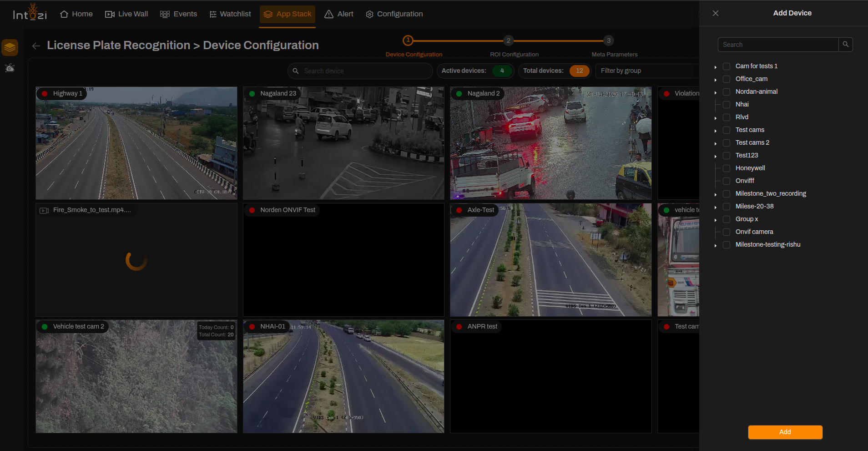Click the Norden ONVIF Test label

coord(288,210)
